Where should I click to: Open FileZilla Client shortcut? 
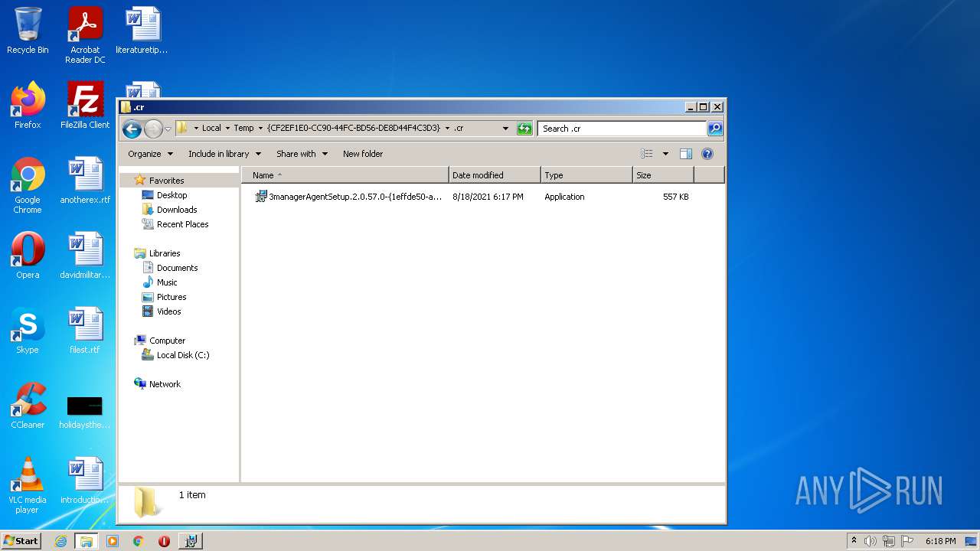click(x=85, y=106)
